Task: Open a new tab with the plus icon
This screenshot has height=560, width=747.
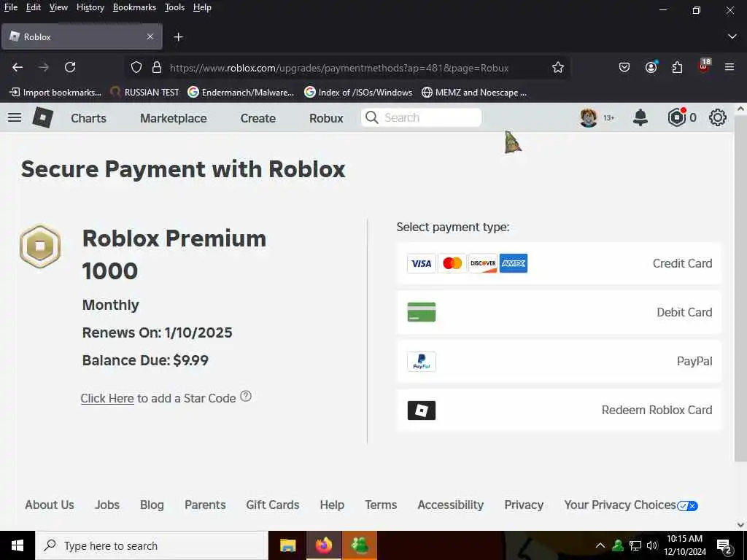Action: pos(178,36)
